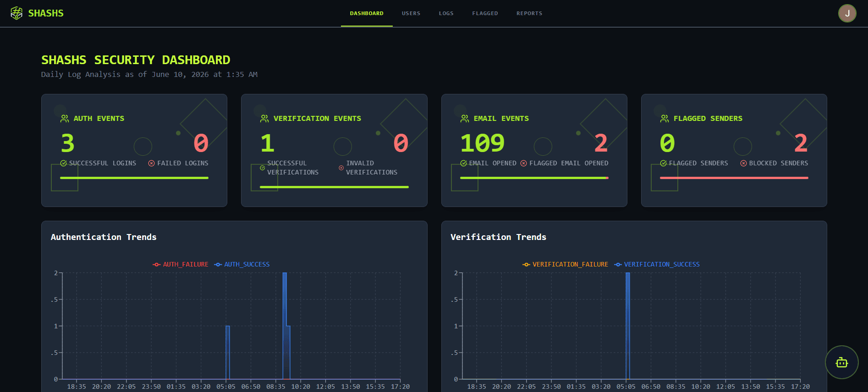Click the SHASHS shield logo icon
The image size is (868, 392).
(16, 13)
